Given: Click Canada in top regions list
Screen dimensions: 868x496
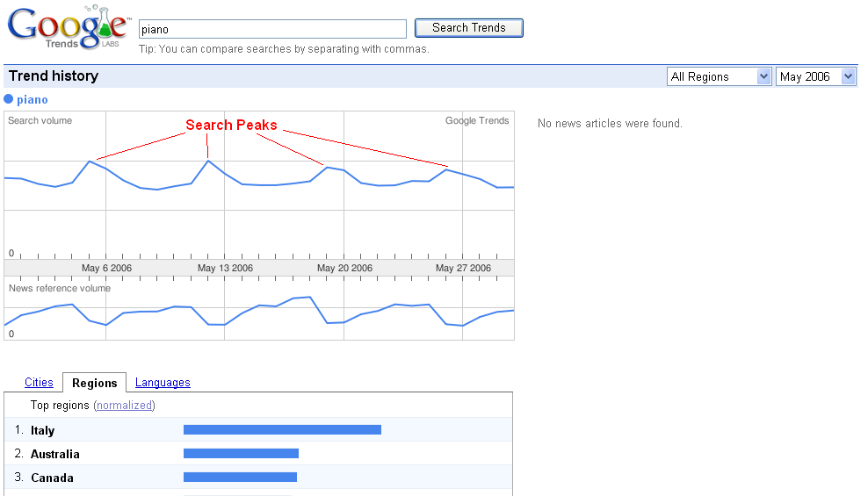Looking at the screenshot, I should coord(52,478).
